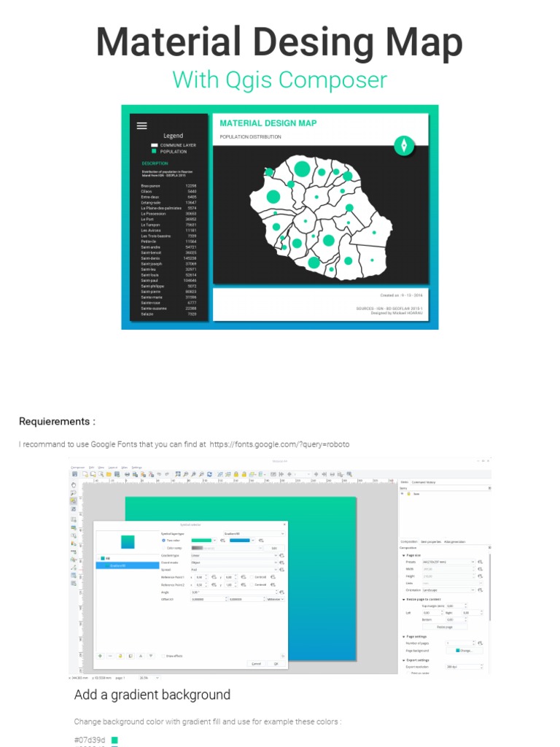Click data-defined override beside green color
This screenshot has width=560, height=747.
point(222,541)
